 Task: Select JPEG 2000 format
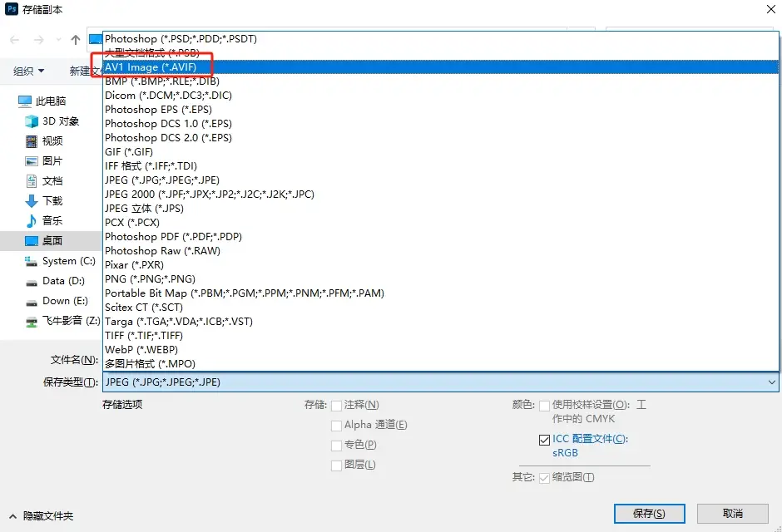click(441, 195)
